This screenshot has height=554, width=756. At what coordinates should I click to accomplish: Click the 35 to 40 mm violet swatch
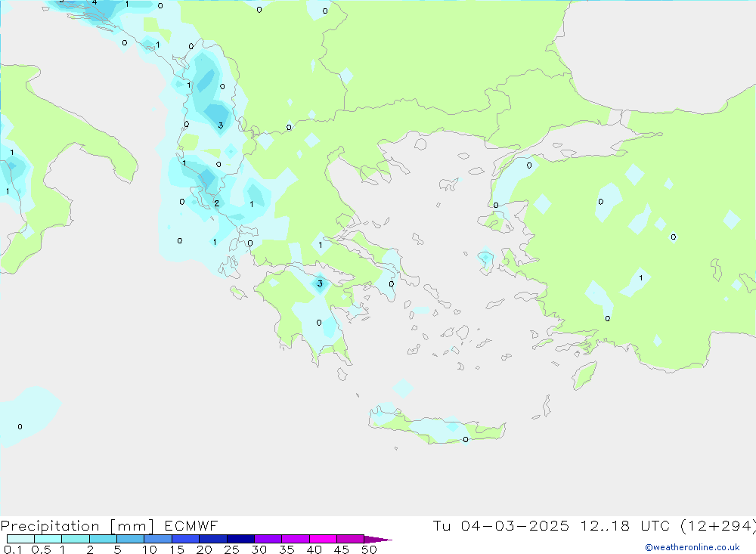(x=295, y=539)
